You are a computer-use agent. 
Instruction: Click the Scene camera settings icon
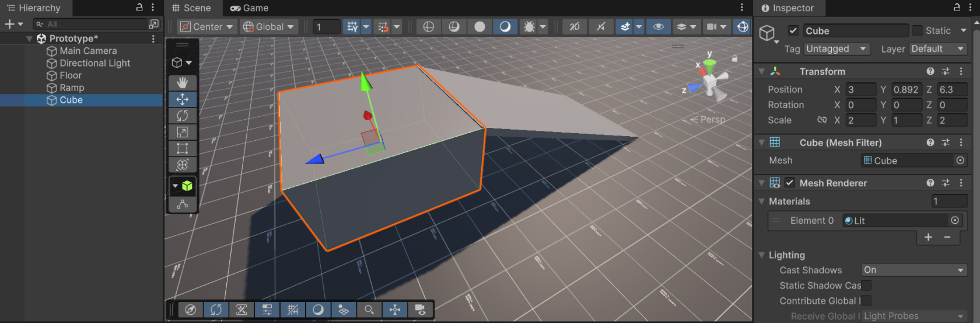tap(712, 27)
